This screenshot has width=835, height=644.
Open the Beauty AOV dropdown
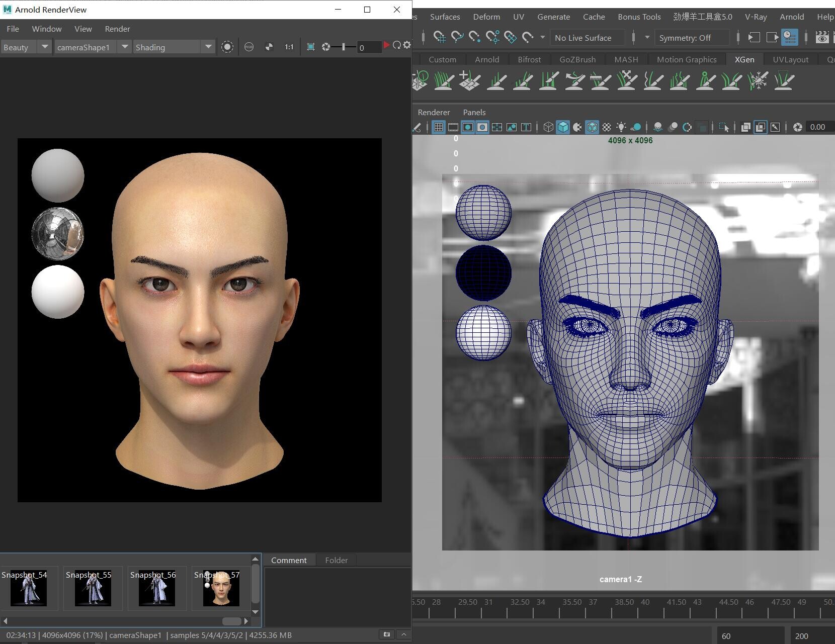(26, 47)
